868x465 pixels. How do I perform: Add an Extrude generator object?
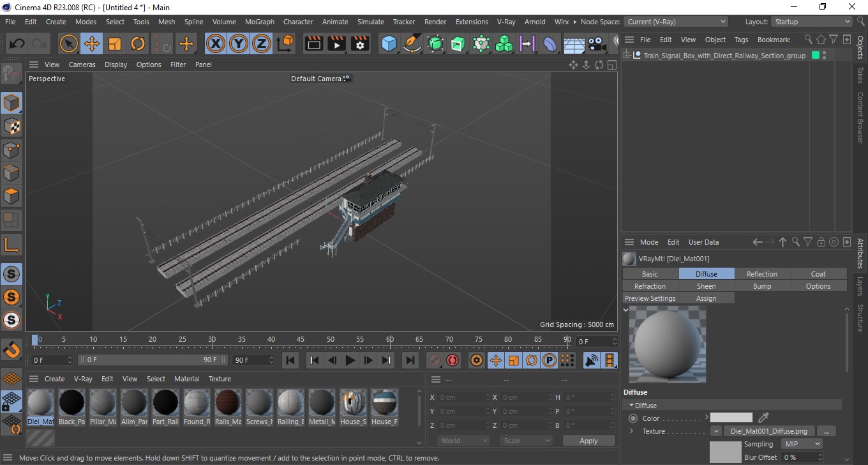(458, 44)
